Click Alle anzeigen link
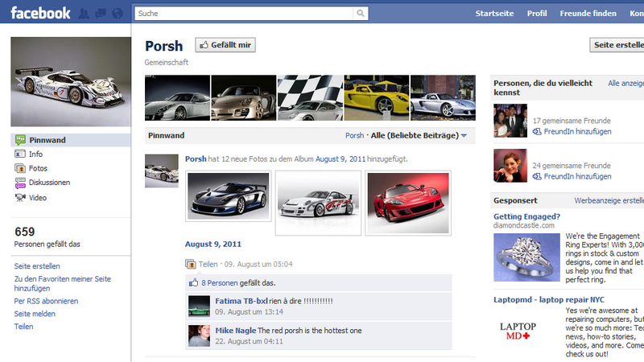This screenshot has width=644, height=362. 625,84
